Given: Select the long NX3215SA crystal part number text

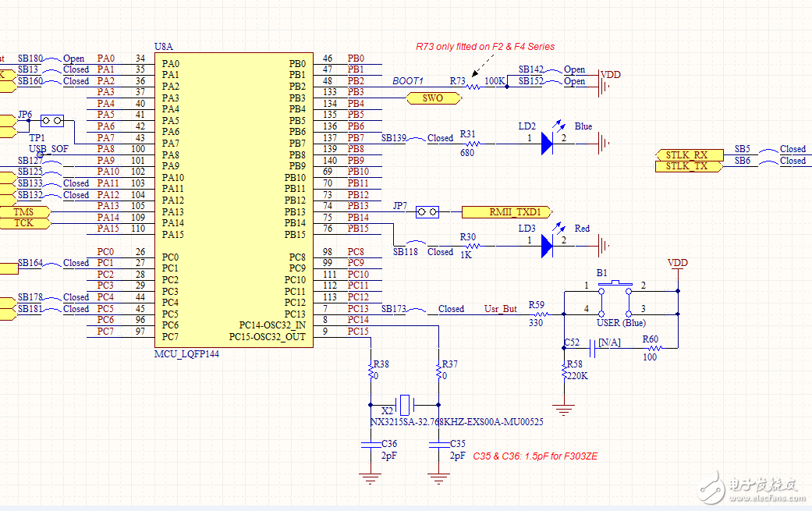Looking at the screenshot, I should point(456,421).
